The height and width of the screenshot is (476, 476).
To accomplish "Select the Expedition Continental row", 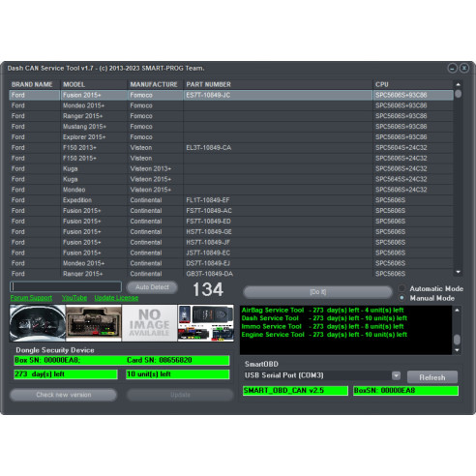I will point(231,200).
